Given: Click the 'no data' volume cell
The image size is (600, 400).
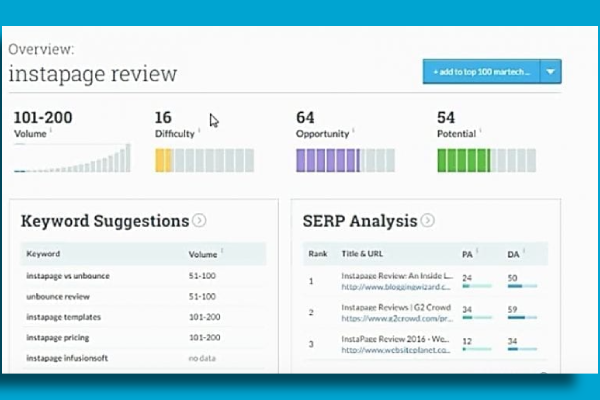Looking at the screenshot, I should pos(202,358).
